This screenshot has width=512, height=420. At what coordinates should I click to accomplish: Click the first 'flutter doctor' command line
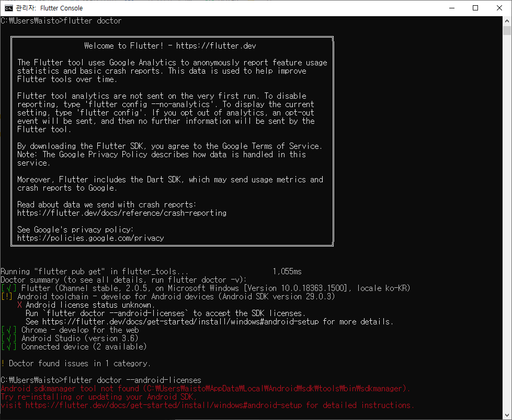click(x=61, y=21)
